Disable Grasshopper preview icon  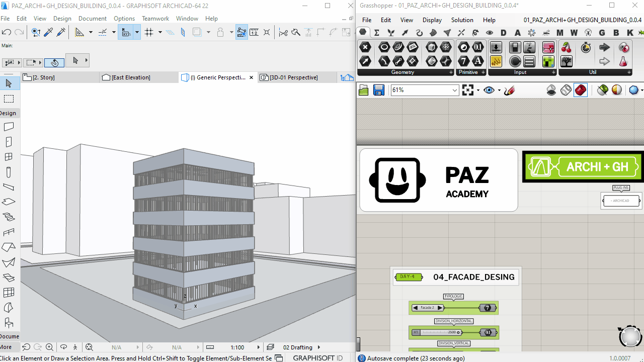click(x=551, y=90)
